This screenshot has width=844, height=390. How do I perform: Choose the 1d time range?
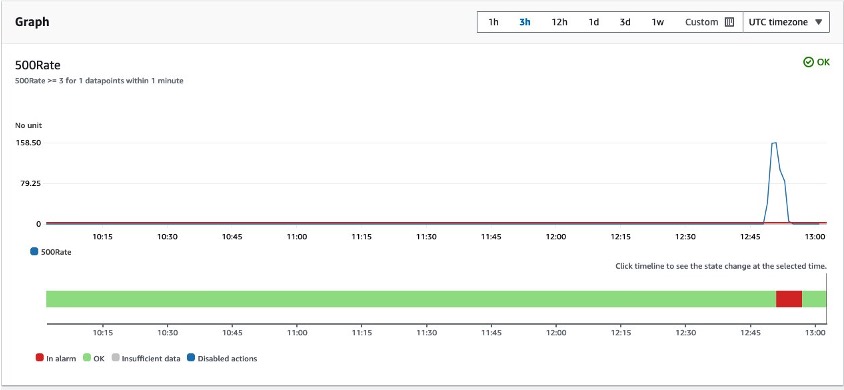(593, 22)
